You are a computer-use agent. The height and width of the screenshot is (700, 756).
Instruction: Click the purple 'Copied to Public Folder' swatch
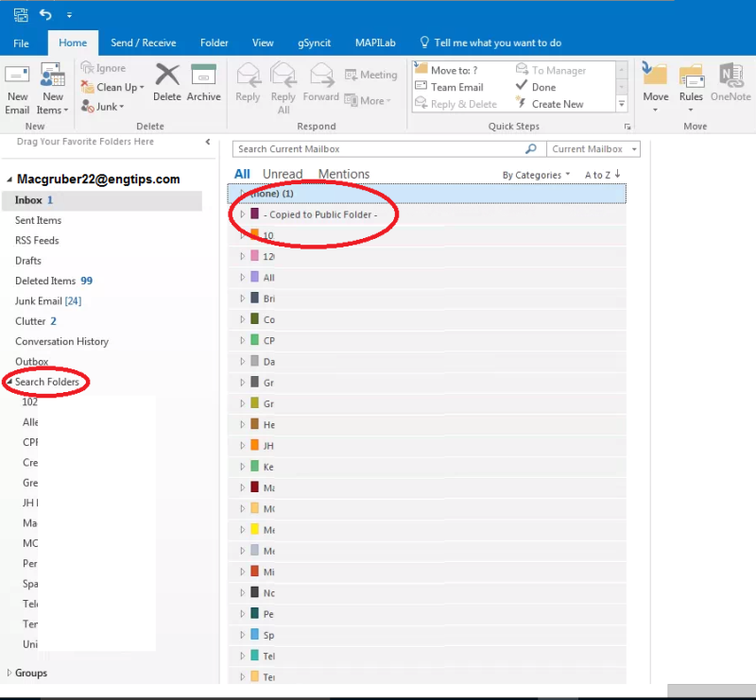coord(254,213)
